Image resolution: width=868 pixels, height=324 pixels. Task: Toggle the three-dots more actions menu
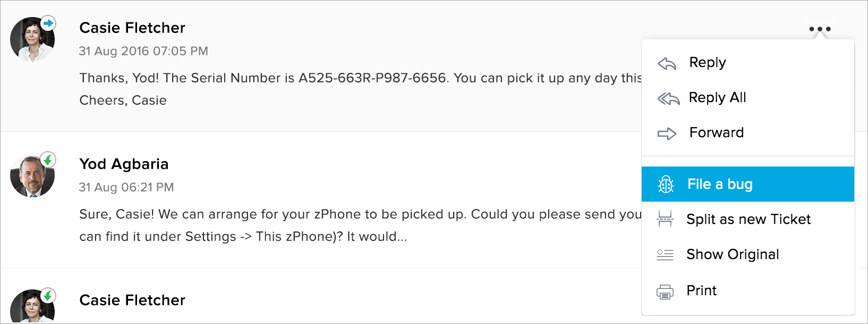point(820,29)
